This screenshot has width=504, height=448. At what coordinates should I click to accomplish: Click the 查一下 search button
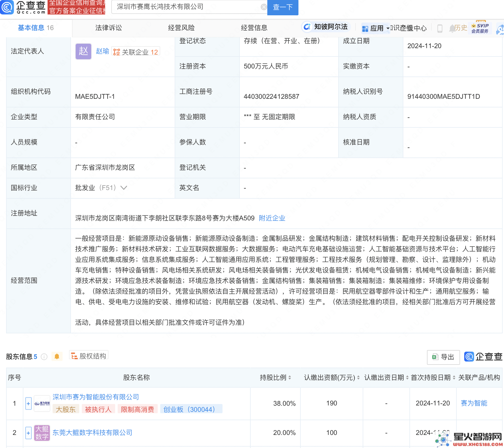283,7
